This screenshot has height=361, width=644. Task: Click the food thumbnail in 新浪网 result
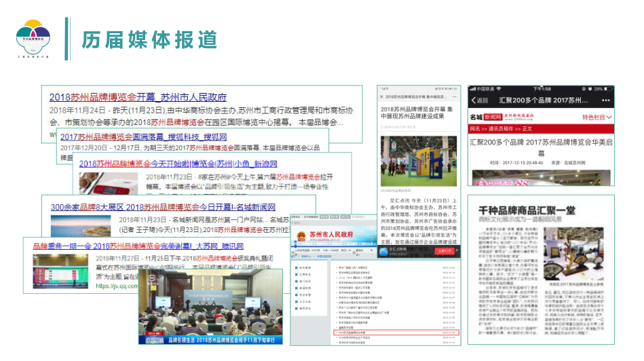[109, 183]
